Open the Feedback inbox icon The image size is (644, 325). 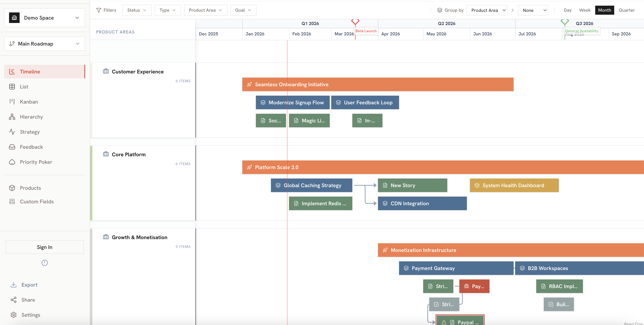[12, 147]
